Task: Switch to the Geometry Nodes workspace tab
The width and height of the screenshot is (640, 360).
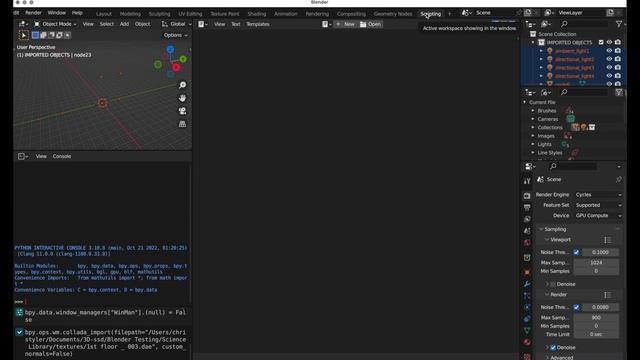Action: [x=393, y=14]
